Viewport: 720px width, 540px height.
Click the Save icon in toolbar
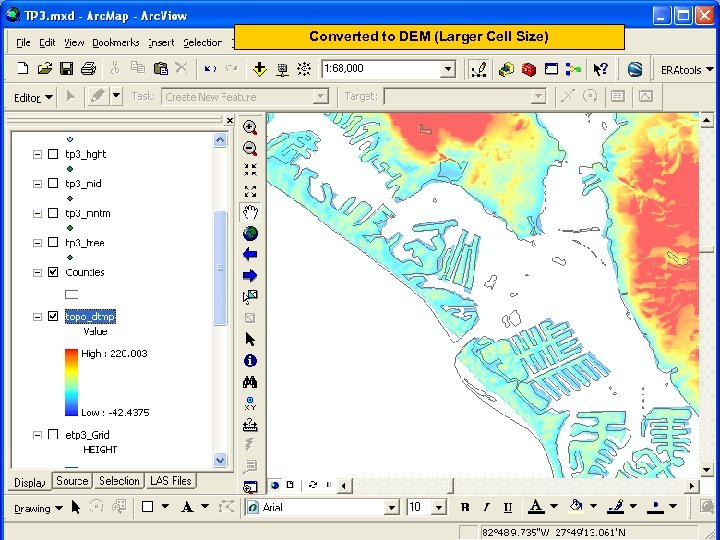[x=66, y=69]
